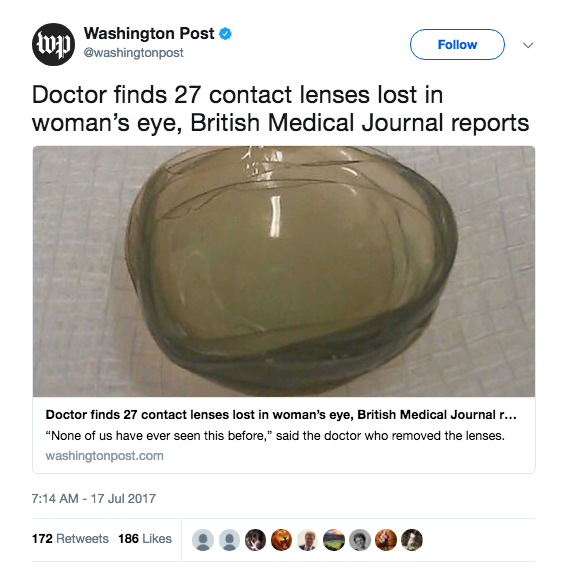The width and height of the screenshot is (568, 574).
Task: Open the @washingtonpost handle link
Action: coord(134,53)
